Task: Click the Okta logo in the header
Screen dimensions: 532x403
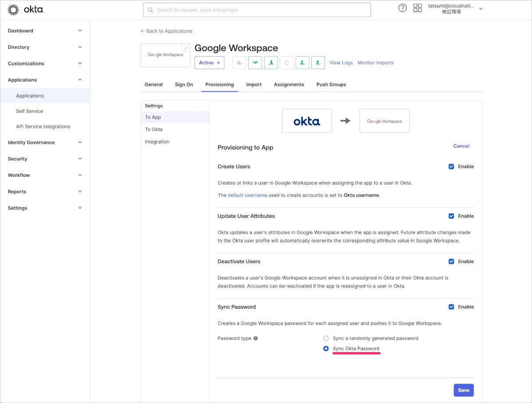Action: (25, 9)
